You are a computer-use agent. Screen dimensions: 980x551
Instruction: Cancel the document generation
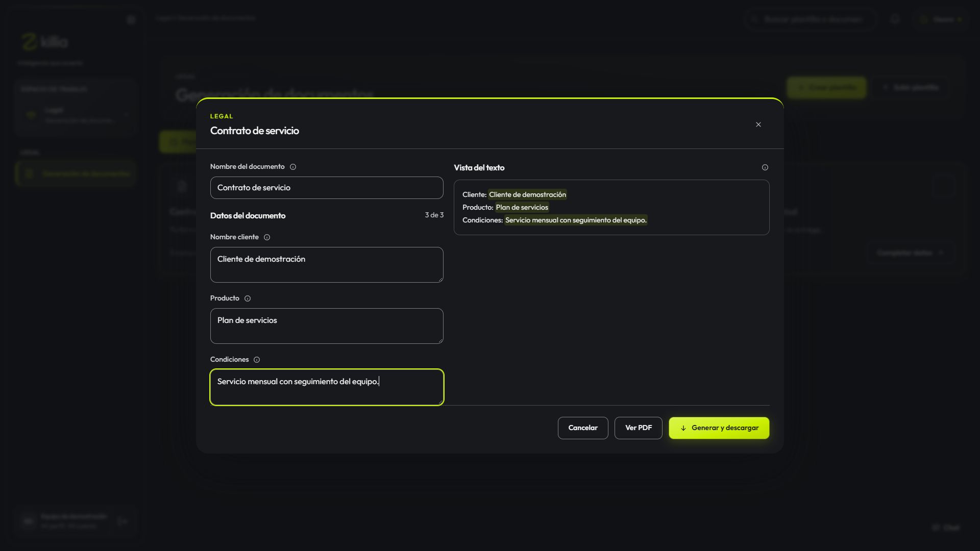tap(583, 428)
